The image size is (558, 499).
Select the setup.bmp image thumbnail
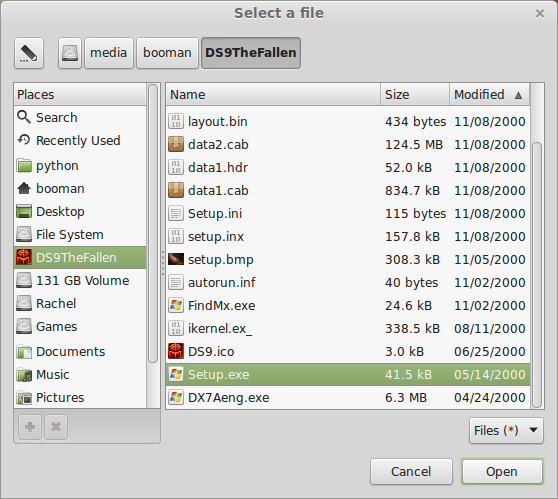176,259
